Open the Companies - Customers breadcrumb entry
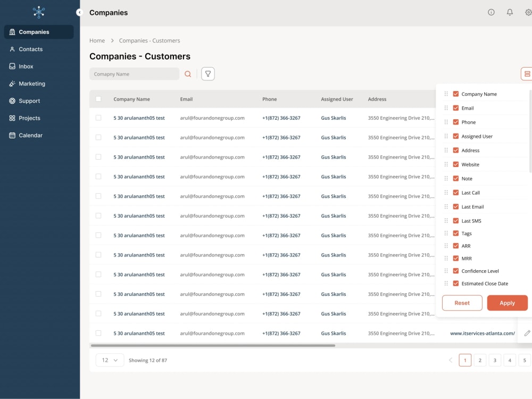 [149, 40]
